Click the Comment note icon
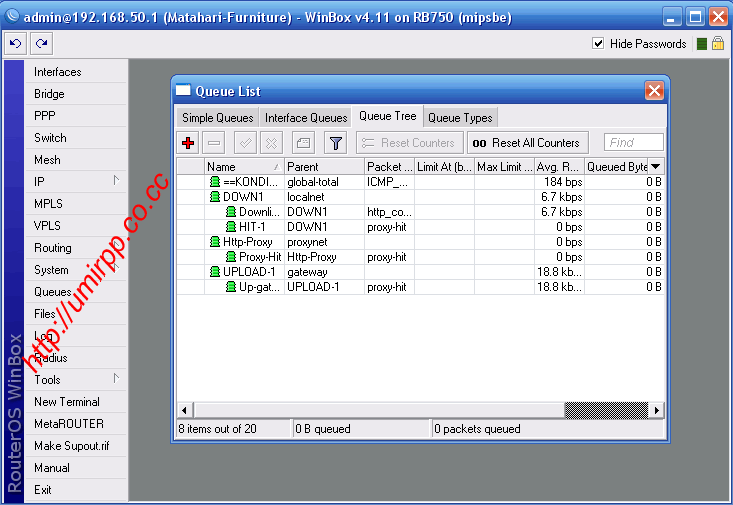 point(303,143)
